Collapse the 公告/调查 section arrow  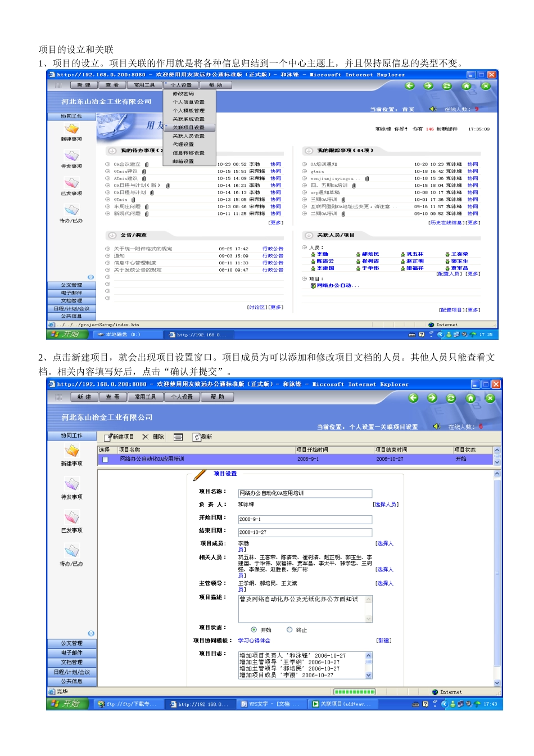click(112, 235)
